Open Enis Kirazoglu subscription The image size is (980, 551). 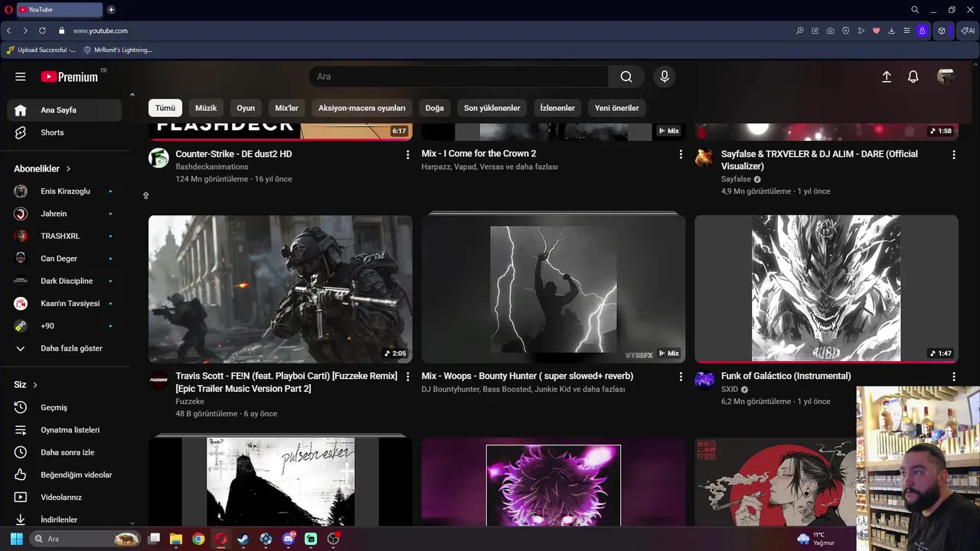(64, 191)
